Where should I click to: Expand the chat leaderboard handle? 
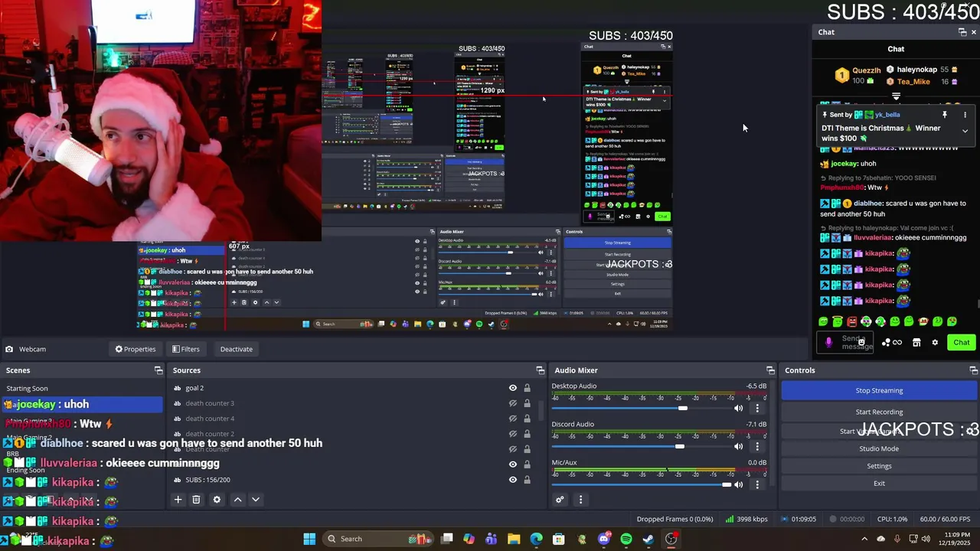(896, 96)
